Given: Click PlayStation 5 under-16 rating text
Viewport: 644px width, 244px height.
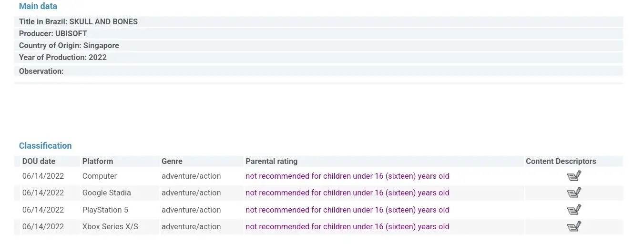Looking at the screenshot, I should [347, 210].
